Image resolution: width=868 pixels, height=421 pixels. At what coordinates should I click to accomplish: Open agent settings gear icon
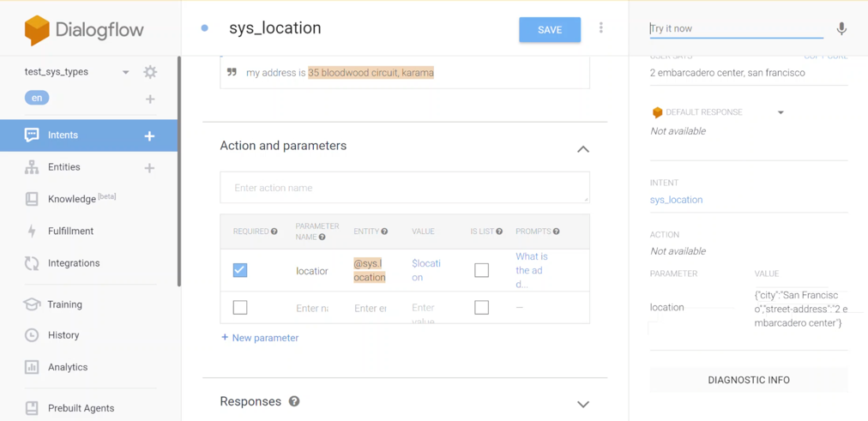(150, 72)
